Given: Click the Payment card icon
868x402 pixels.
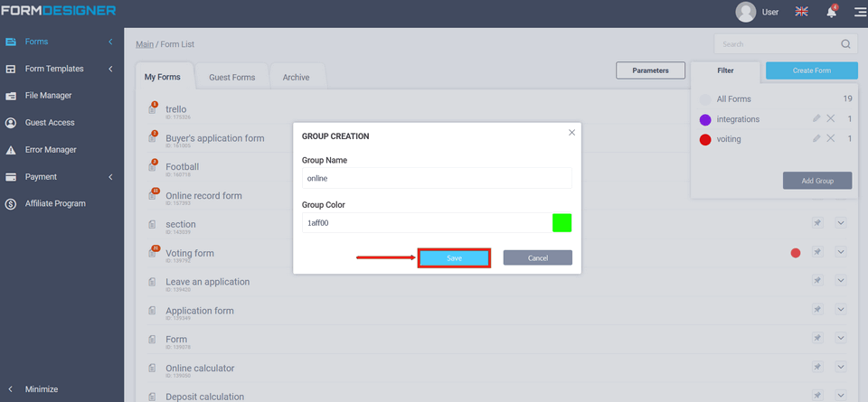Looking at the screenshot, I should (11, 177).
